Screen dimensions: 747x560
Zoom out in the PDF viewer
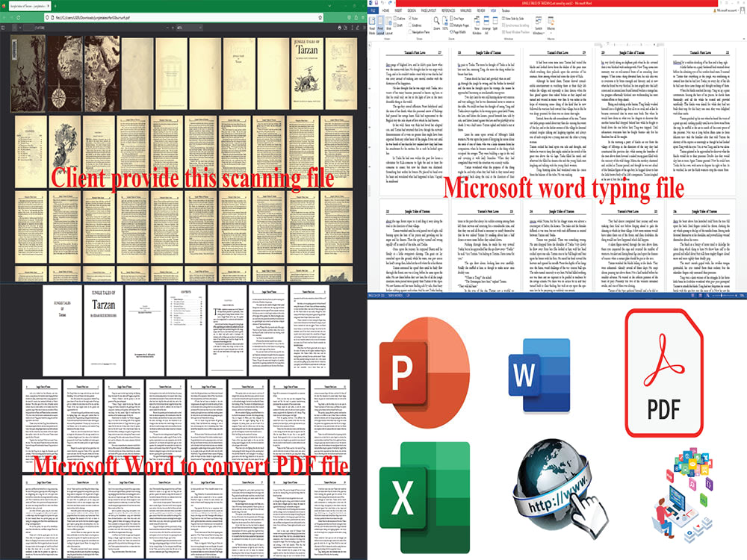tap(167, 28)
